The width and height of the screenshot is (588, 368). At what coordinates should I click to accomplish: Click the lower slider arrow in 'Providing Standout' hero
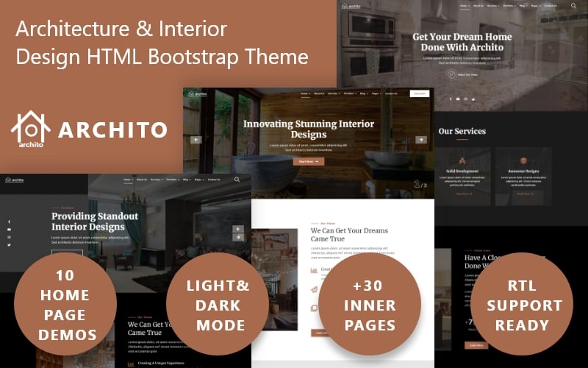tap(238, 237)
